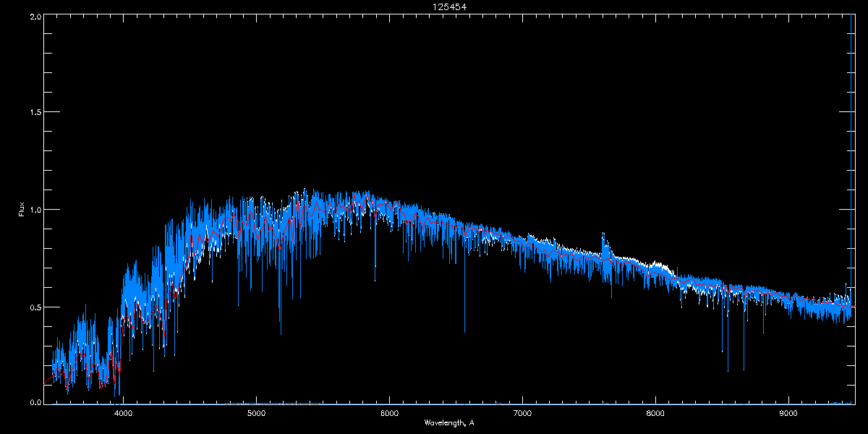
Task: Click the 1.5 y-axis tick label
Action: 35,113
